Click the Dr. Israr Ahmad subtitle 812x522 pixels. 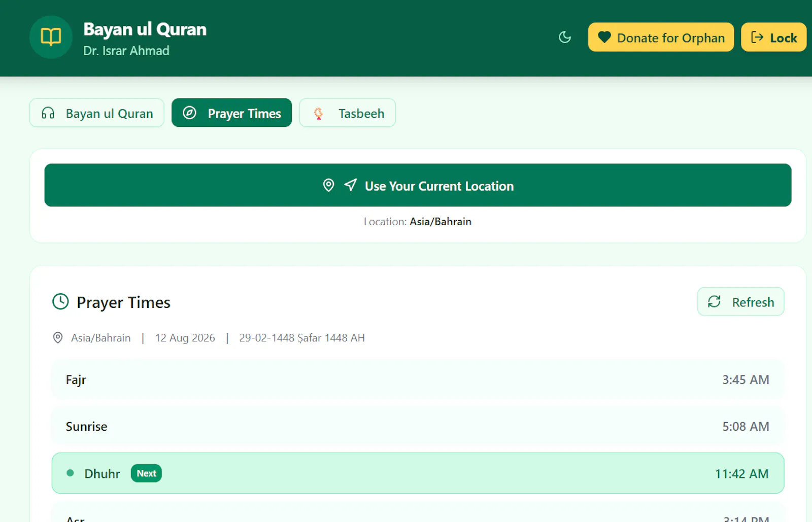pos(126,51)
